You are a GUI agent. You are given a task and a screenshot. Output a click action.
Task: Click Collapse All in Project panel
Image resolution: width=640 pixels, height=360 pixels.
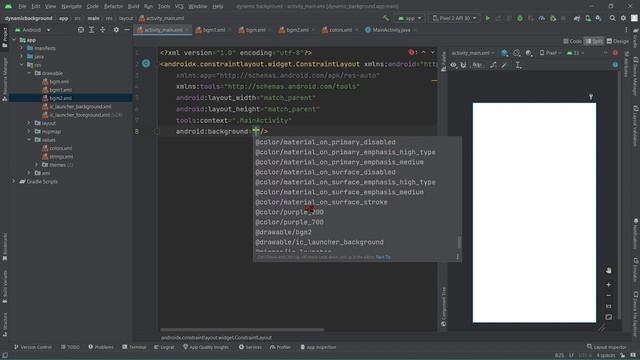pos(102,30)
